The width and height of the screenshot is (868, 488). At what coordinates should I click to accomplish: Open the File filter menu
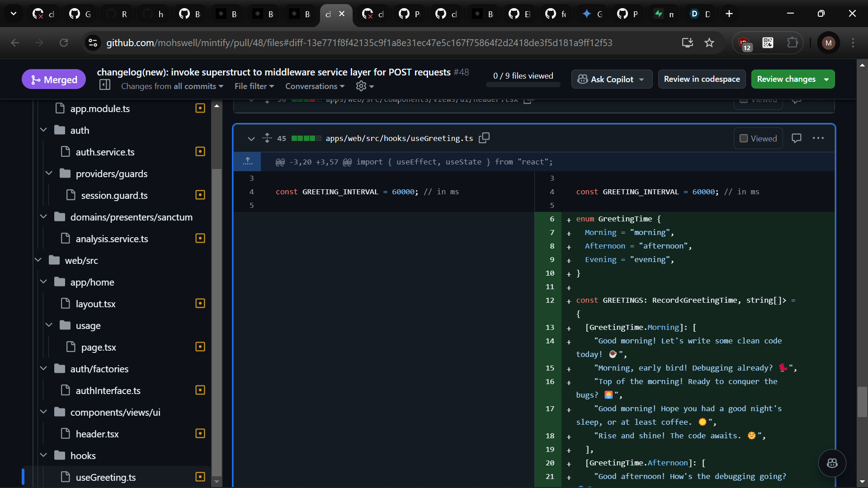tap(254, 86)
